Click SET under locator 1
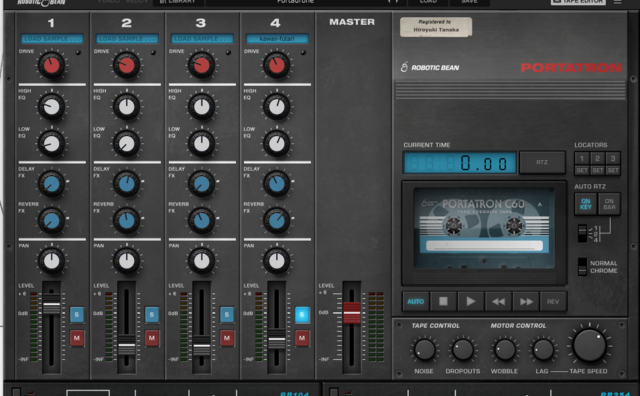The image size is (640, 396). click(x=582, y=170)
